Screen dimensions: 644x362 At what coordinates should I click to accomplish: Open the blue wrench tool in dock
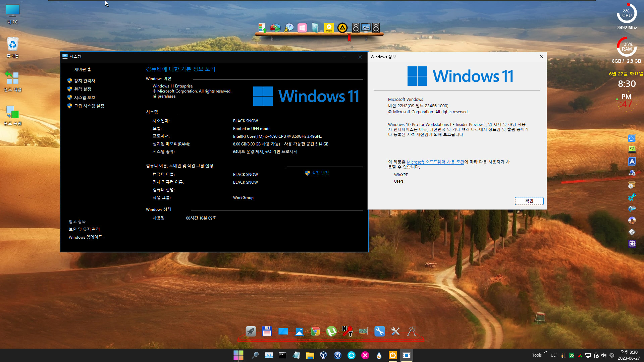tap(379, 331)
